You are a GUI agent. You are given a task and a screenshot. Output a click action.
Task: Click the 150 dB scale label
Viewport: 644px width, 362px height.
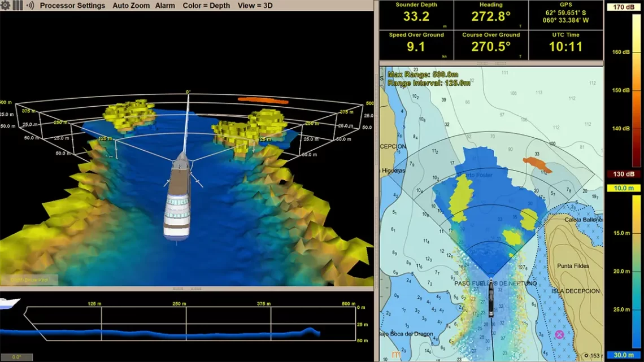tap(621, 90)
